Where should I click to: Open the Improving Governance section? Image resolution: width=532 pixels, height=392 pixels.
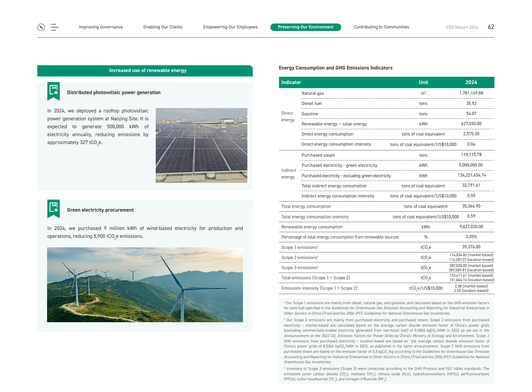coord(101,27)
